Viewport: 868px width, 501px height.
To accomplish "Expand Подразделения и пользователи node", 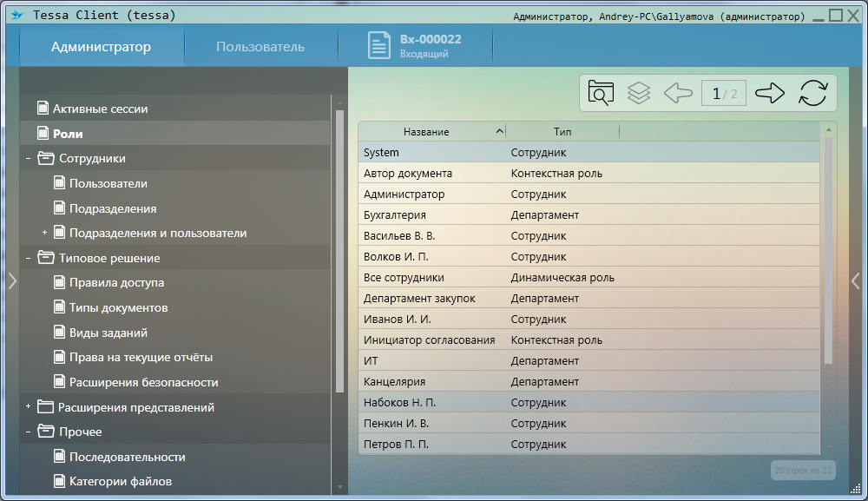I will coord(44,234).
